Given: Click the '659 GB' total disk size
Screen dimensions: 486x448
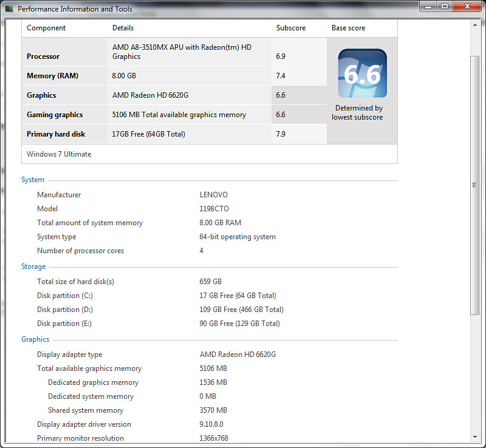Looking at the screenshot, I should point(210,282).
